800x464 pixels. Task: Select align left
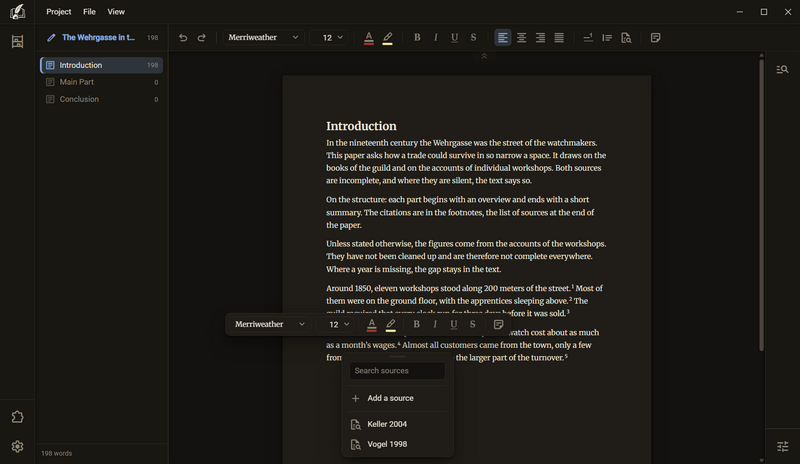click(503, 38)
